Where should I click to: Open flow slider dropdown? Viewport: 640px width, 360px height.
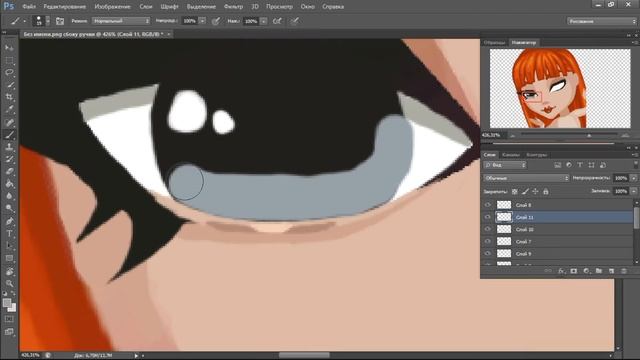tap(264, 21)
